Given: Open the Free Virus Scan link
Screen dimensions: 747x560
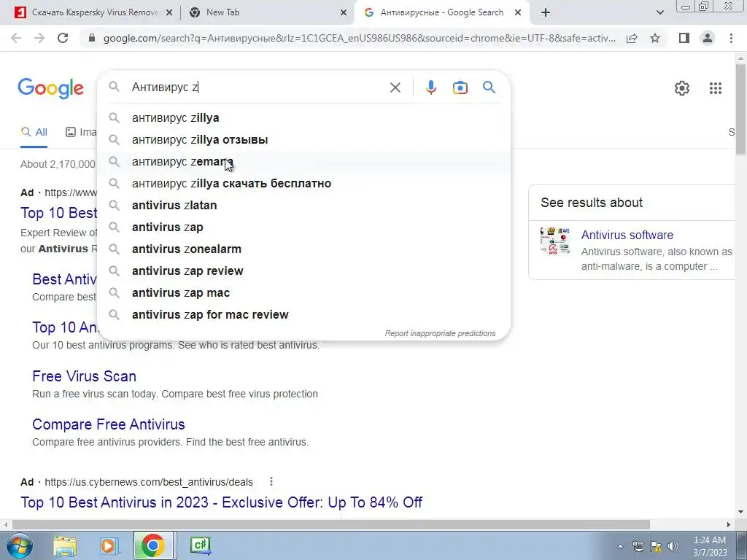Looking at the screenshot, I should coord(85,376).
